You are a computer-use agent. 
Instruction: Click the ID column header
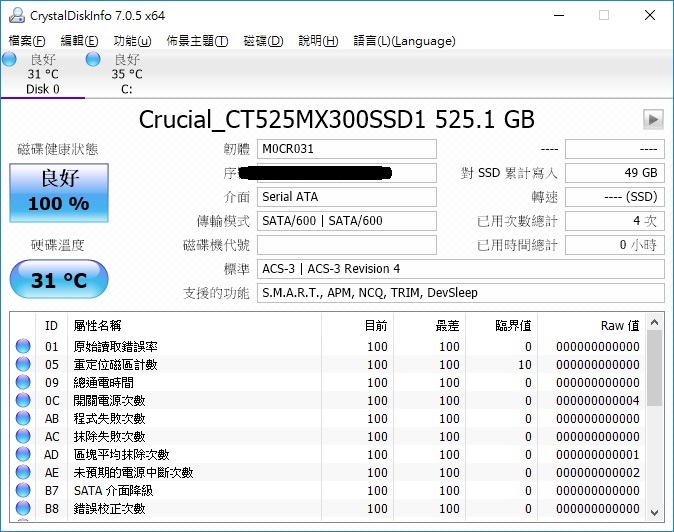[51, 326]
